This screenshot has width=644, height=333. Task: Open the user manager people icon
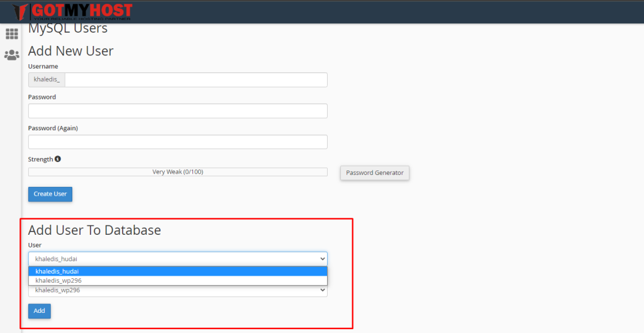12,55
